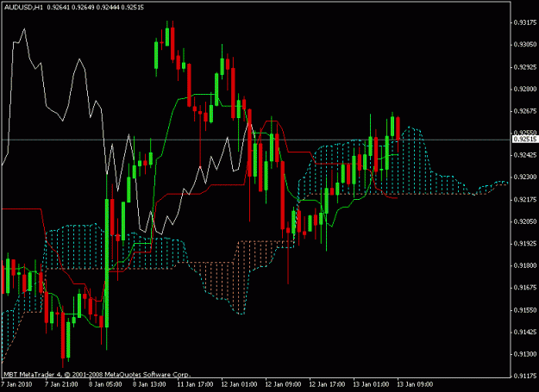Click the 0.91925 price axis label
539x392 pixels.
pos(525,243)
